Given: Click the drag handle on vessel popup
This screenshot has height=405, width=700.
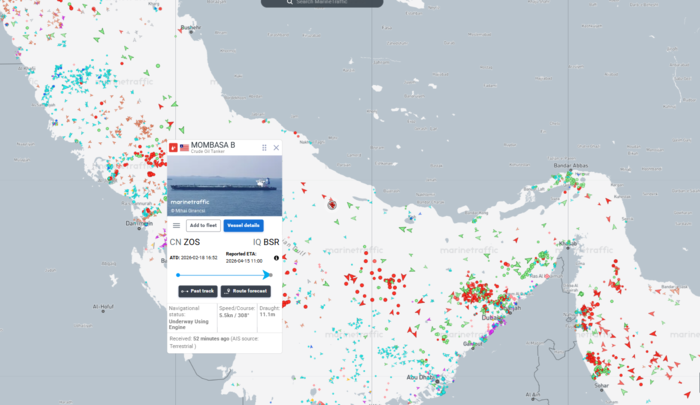Looking at the screenshot, I should [264, 147].
